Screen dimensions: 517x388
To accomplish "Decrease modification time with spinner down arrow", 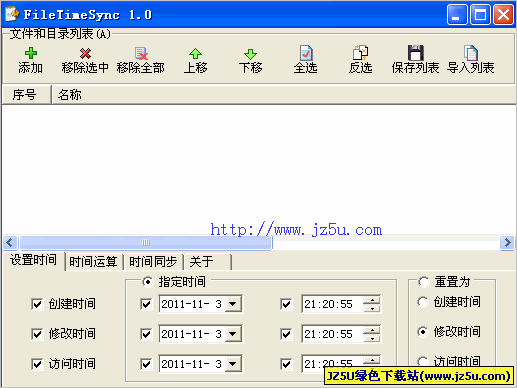I will tap(372, 338).
